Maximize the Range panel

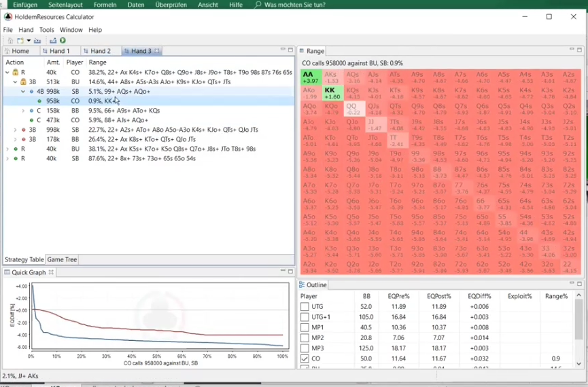579,50
